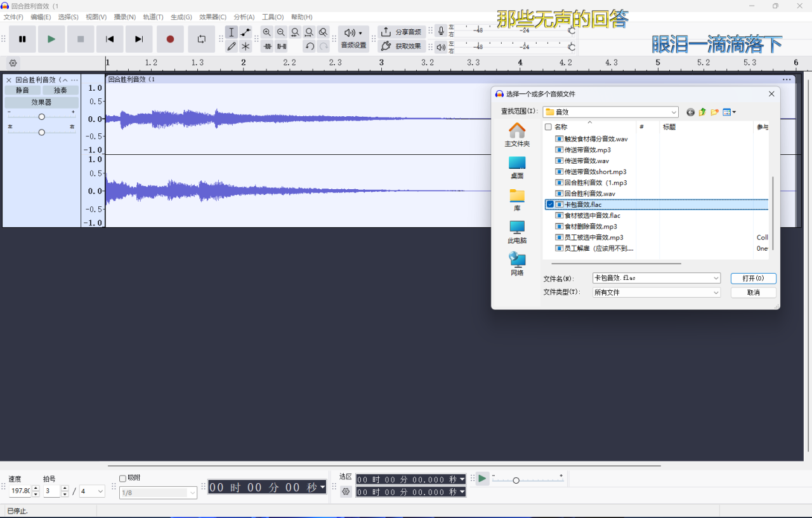Expand the 文件类型 所有文件 dropdown

[x=716, y=293]
